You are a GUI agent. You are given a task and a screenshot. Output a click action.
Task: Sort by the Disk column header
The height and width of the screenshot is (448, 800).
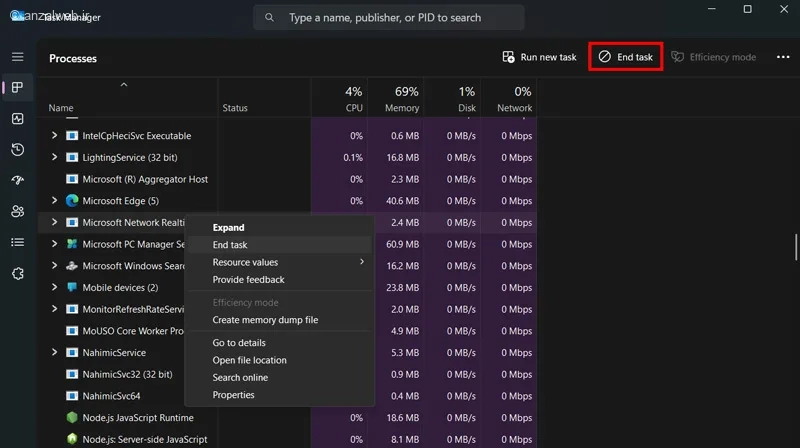452,97
